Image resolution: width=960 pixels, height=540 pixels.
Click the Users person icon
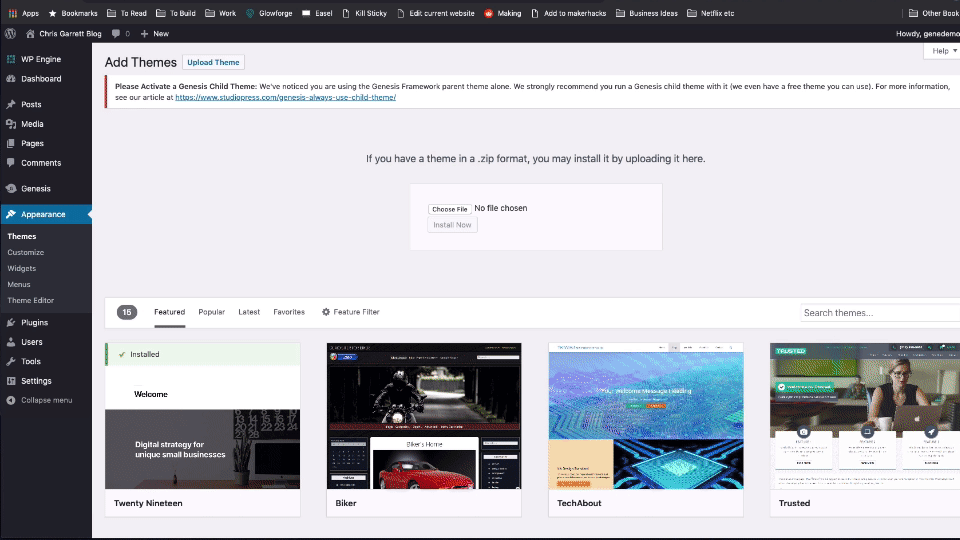[x=11, y=342]
